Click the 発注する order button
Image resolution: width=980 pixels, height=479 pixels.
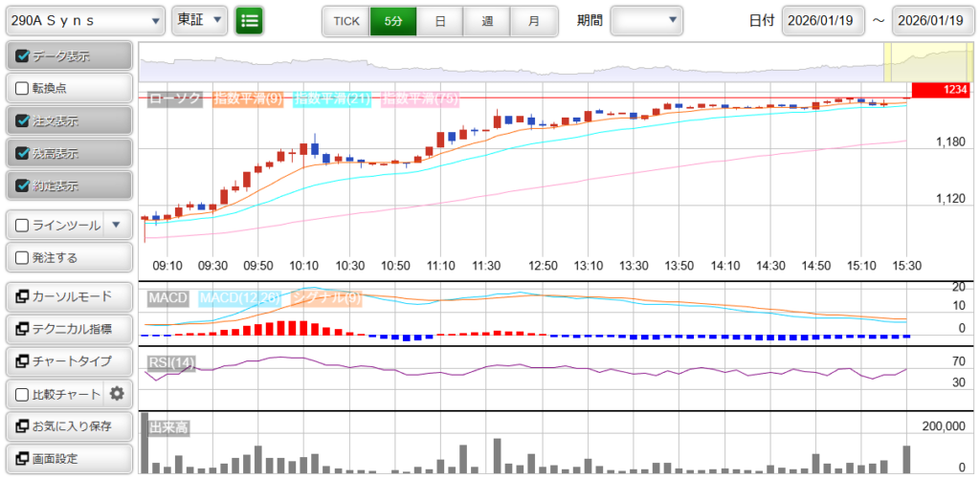tap(68, 257)
